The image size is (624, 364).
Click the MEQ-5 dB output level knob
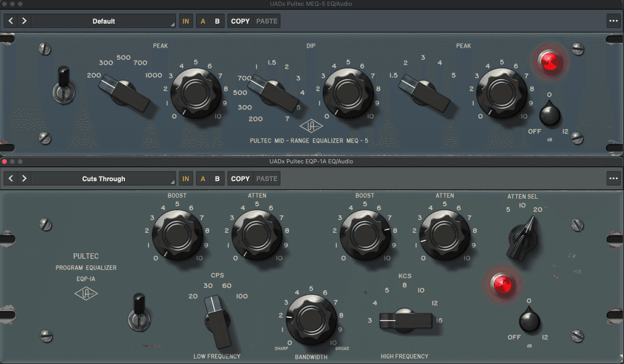click(x=549, y=113)
